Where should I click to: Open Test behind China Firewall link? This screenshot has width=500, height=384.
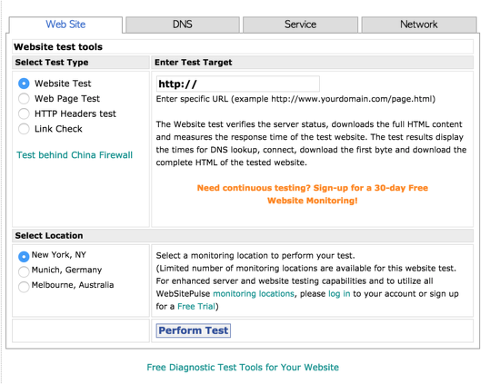click(x=75, y=155)
